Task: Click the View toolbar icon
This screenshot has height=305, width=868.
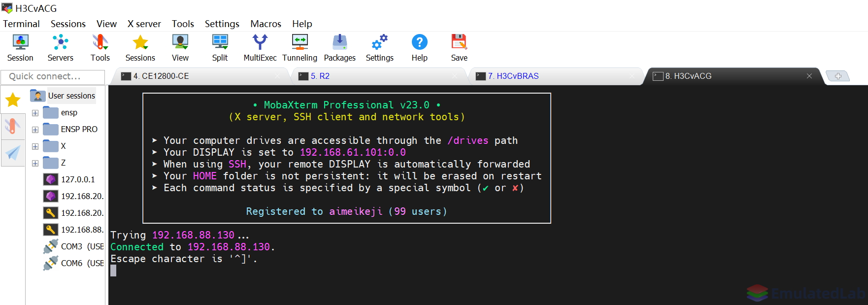Action: coord(180,48)
